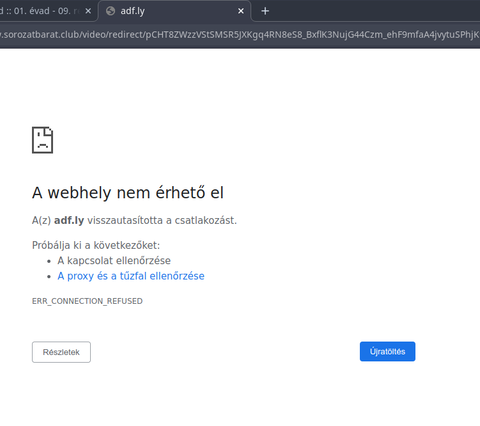Click the ERR_CONNECTION_REFUSED error code
Image resolution: width=480 pixels, height=426 pixels.
click(x=87, y=301)
